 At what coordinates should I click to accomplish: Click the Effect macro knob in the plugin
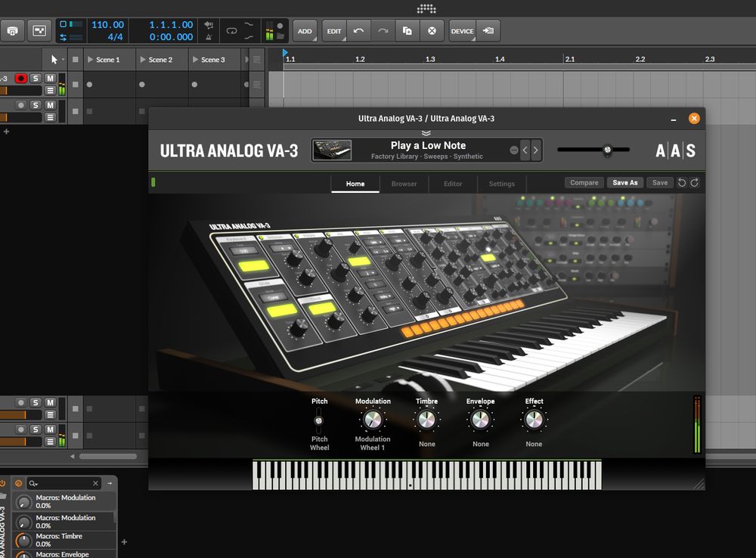534,420
